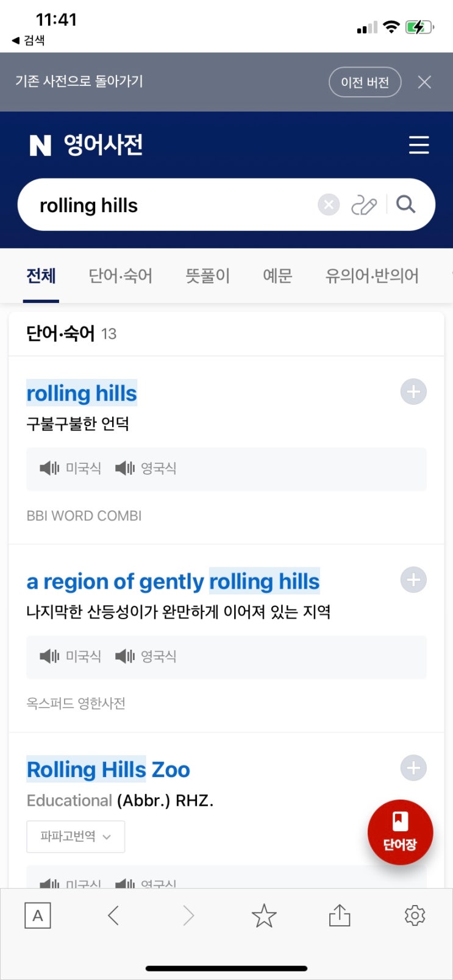Add rolling hills to wordbook
This screenshot has width=453, height=980.
(413, 392)
